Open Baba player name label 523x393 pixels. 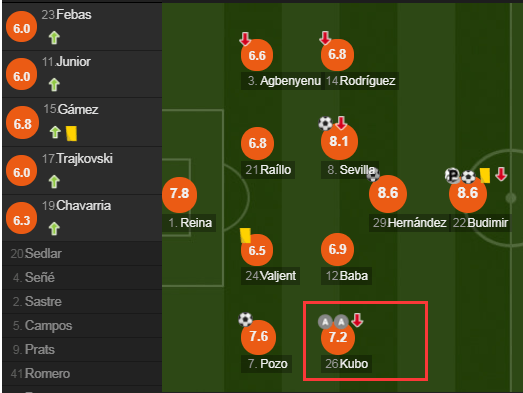tap(347, 276)
